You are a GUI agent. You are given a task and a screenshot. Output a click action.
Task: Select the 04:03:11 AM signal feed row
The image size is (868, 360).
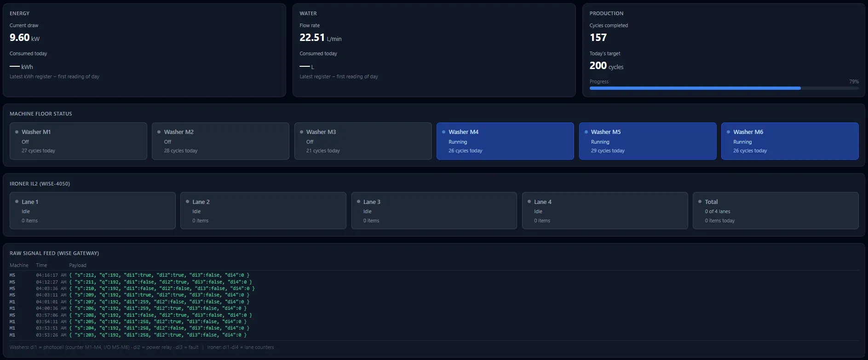(x=434, y=295)
